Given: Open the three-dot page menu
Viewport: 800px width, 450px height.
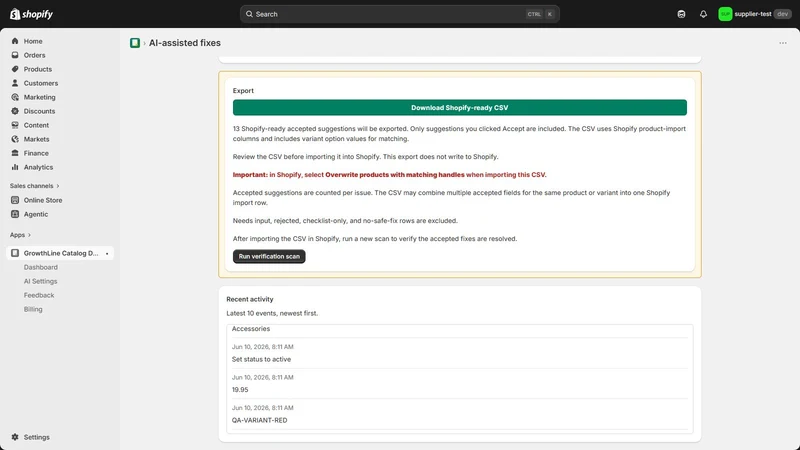Looking at the screenshot, I should click(783, 43).
